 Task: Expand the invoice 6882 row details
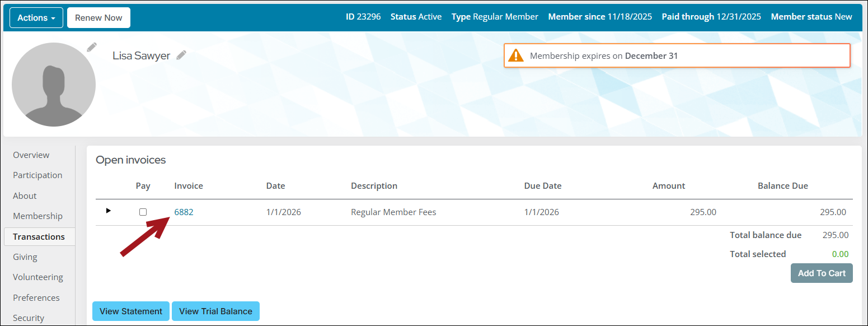click(x=109, y=211)
